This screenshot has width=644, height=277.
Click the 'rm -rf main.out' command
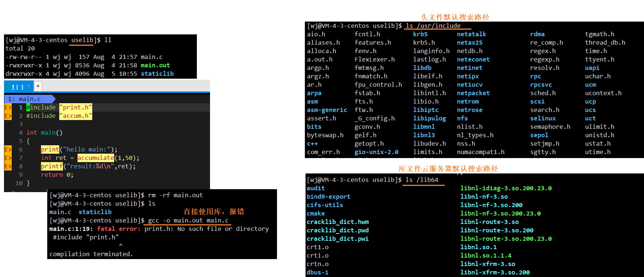pyautogui.click(x=176, y=195)
